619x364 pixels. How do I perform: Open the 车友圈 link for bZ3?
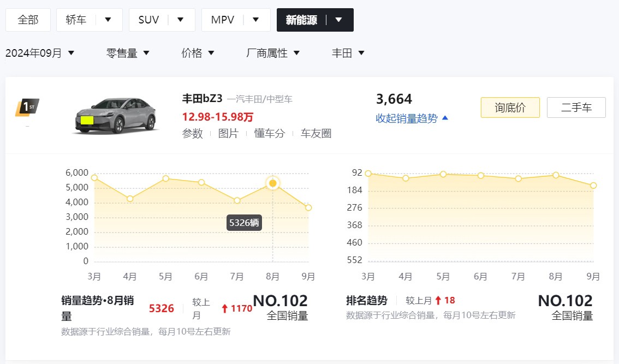(x=316, y=134)
